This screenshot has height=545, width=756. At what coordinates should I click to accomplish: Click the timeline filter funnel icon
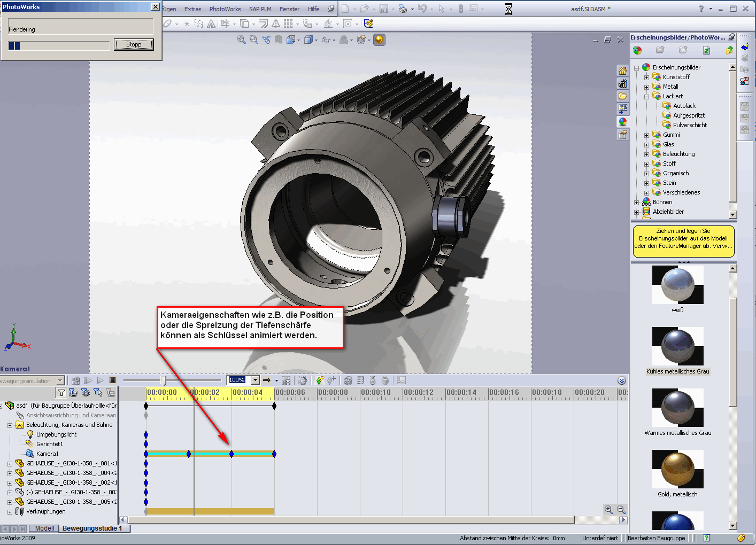tap(61, 393)
